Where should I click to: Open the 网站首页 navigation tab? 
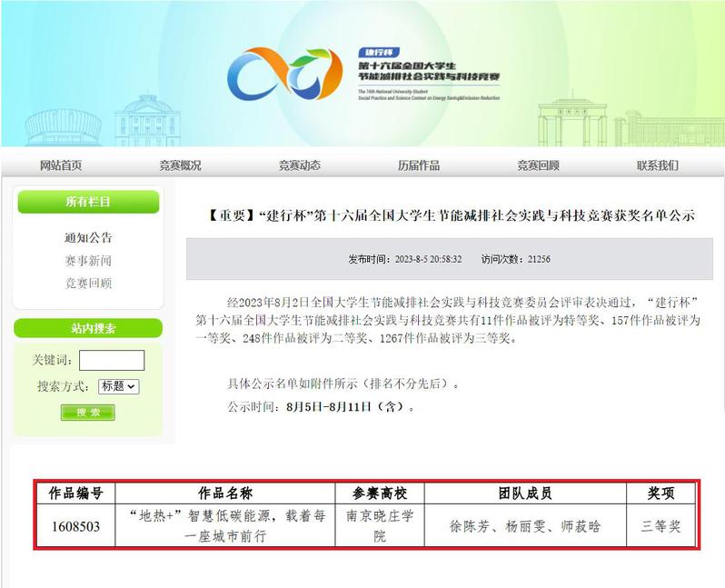pos(61,165)
